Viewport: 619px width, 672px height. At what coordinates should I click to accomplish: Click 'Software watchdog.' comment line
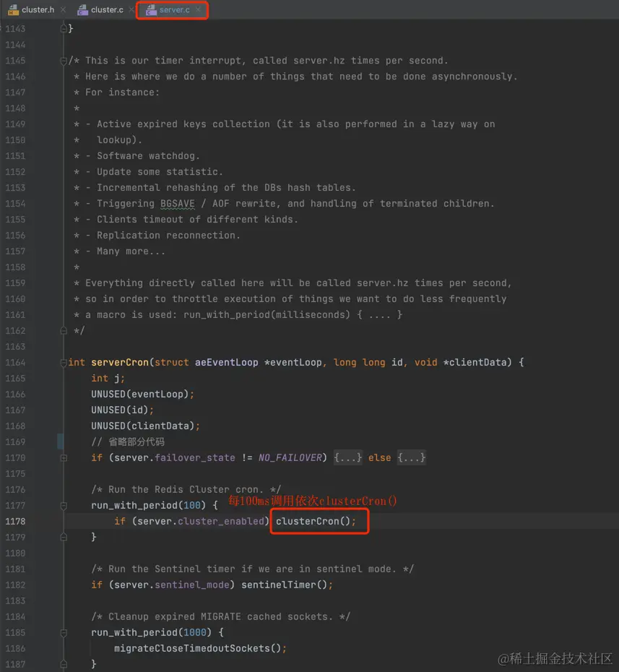(148, 156)
